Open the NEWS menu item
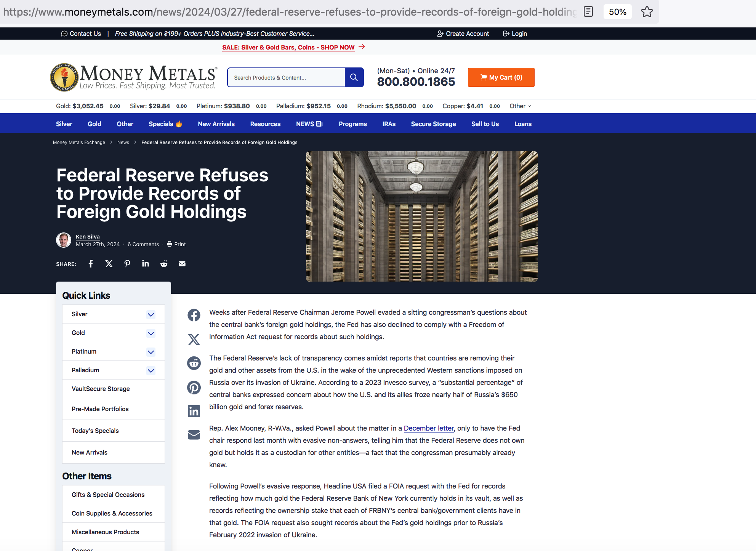 tap(309, 124)
